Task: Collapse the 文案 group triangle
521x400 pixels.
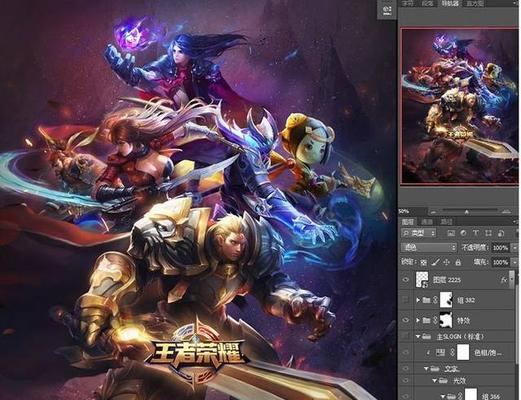Action: [x=426, y=369]
